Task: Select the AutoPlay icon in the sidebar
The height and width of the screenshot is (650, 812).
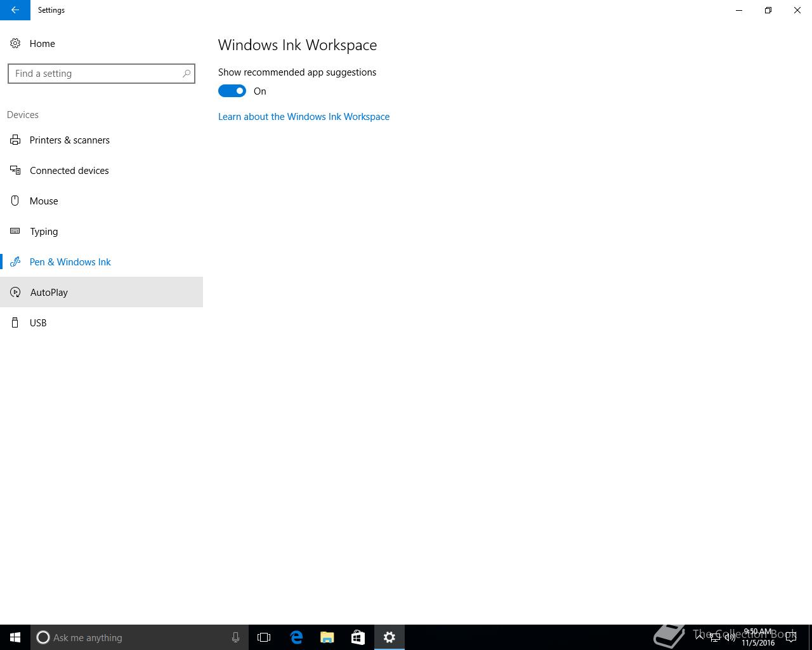Action: pyautogui.click(x=15, y=292)
